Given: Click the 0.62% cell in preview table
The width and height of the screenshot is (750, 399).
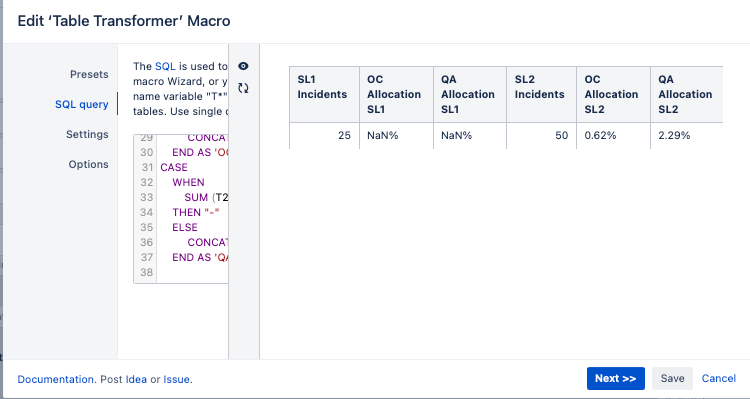Looking at the screenshot, I should (x=613, y=135).
